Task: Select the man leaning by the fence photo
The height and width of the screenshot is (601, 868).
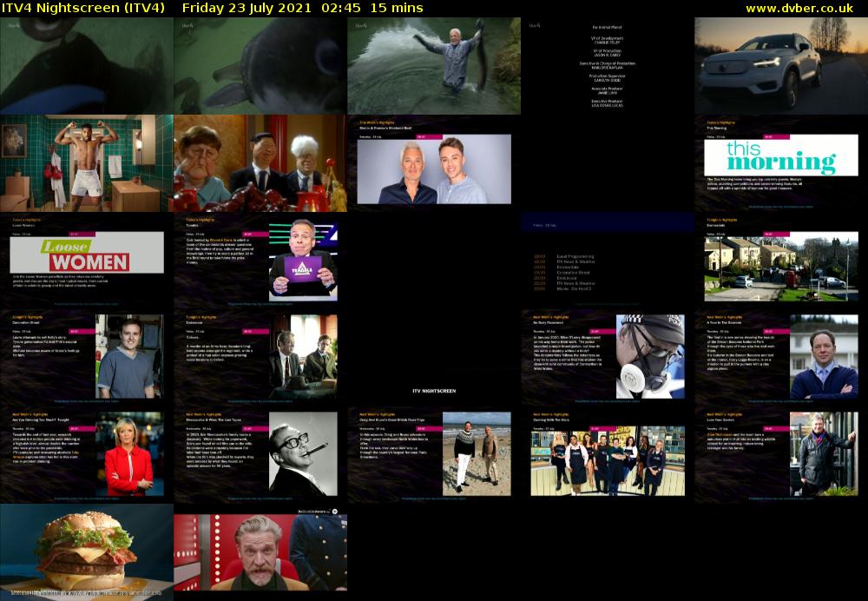Action: pyautogui.click(x=824, y=453)
